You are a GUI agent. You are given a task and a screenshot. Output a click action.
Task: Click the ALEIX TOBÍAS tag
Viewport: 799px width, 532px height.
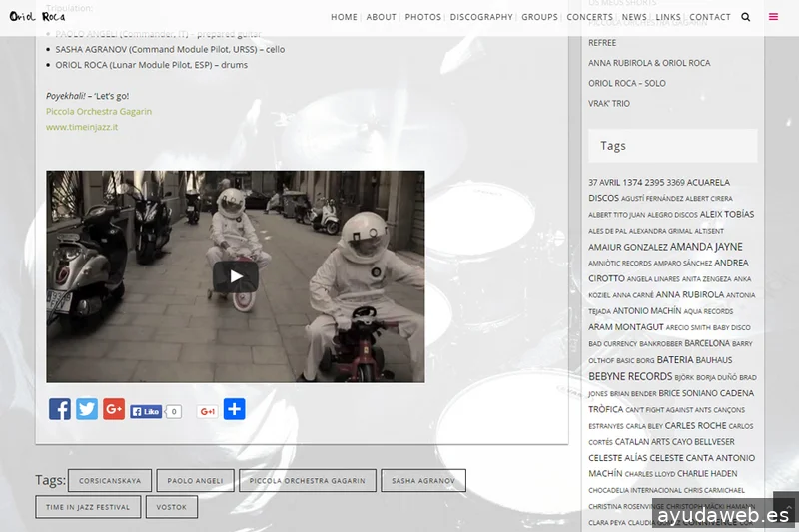tap(727, 214)
